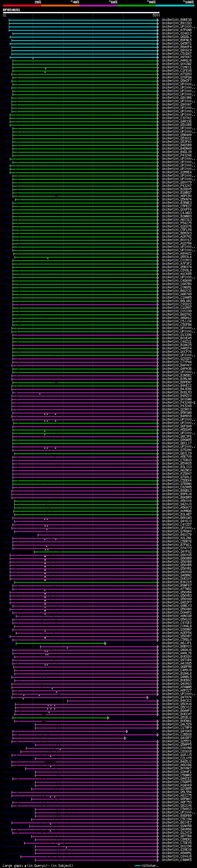Viewport: 197px width, 868px height.
Task: Select the UniRef100_C6V4J8 label
Action: (x=177, y=856)
